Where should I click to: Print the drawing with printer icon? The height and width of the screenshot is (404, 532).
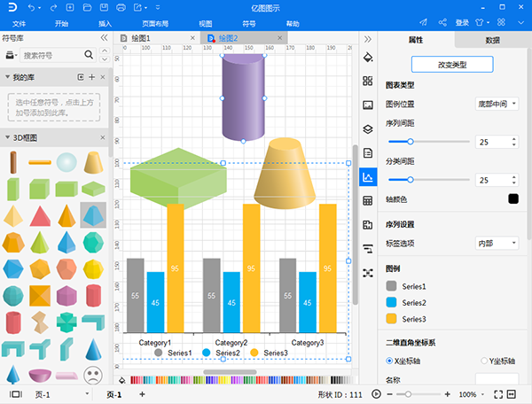(121, 7)
